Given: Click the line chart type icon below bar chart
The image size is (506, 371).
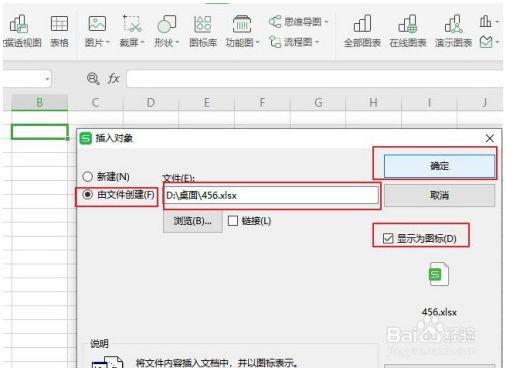Looking at the screenshot, I should 486,42.
